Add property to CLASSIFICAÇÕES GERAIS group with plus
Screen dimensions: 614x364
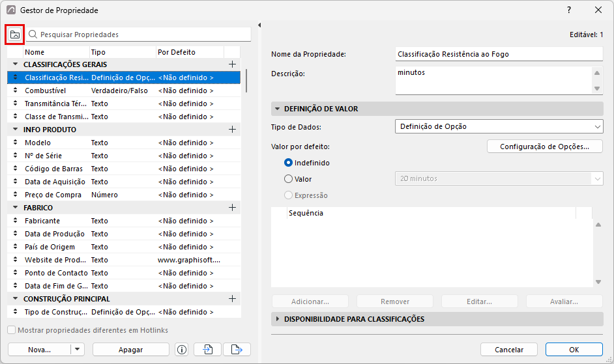pyautogui.click(x=232, y=64)
